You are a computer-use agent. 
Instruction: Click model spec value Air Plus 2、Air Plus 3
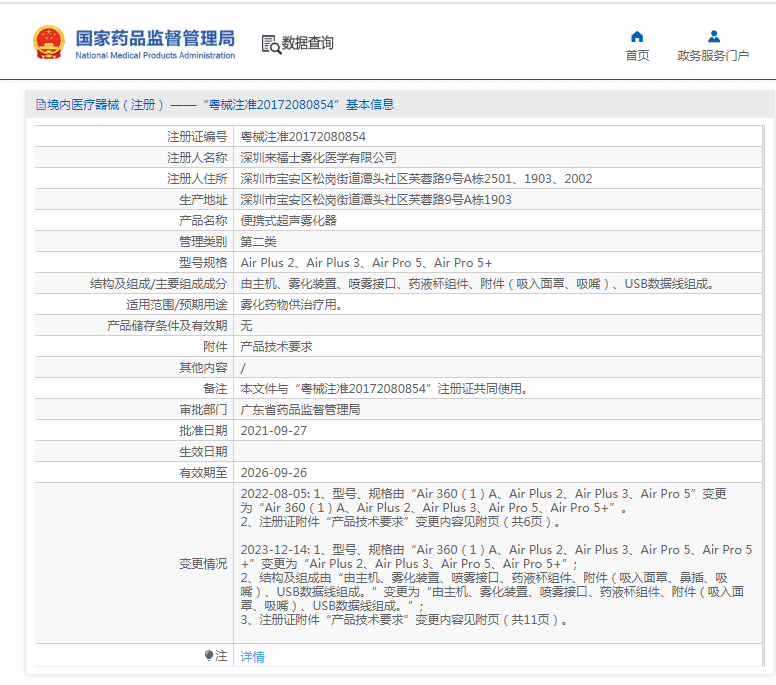(366, 263)
